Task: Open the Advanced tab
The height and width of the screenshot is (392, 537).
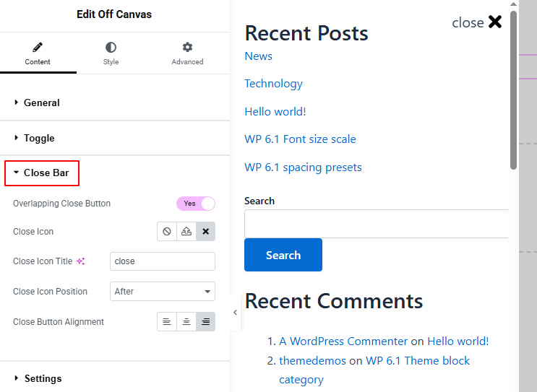Action: coord(187,53)
